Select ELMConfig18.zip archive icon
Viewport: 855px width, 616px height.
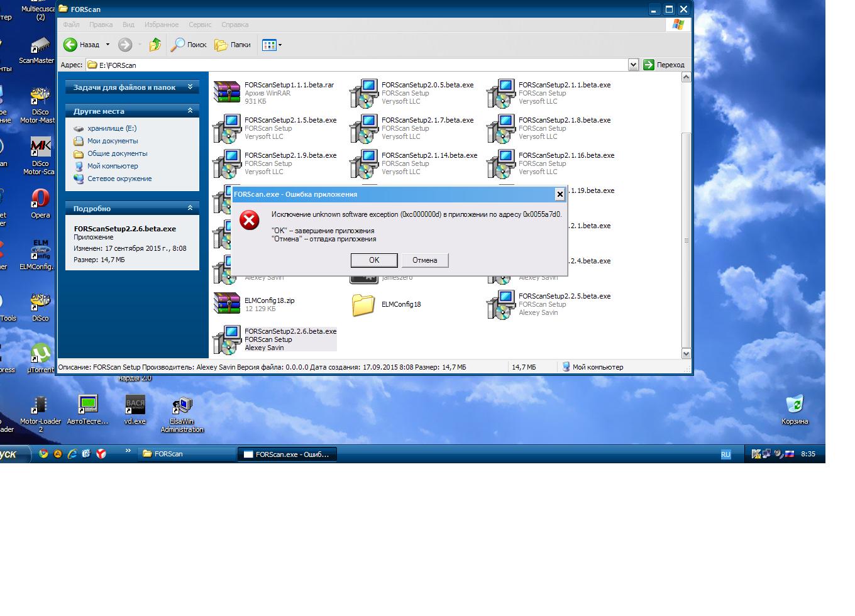coord(226,304)
